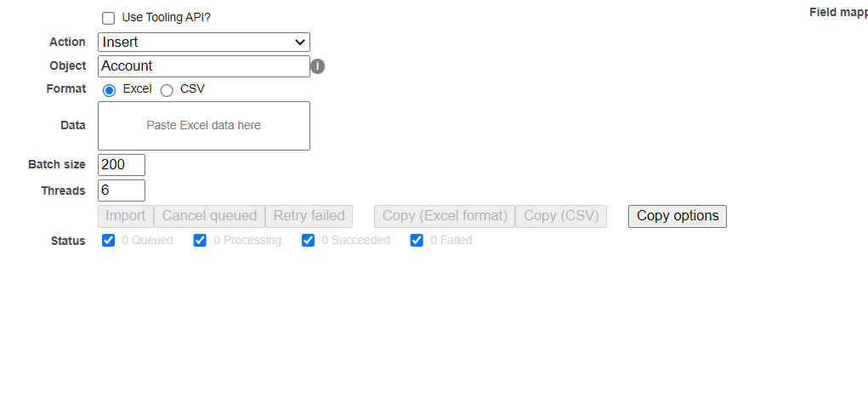Select the Excel format radio button

coord(109,90)
